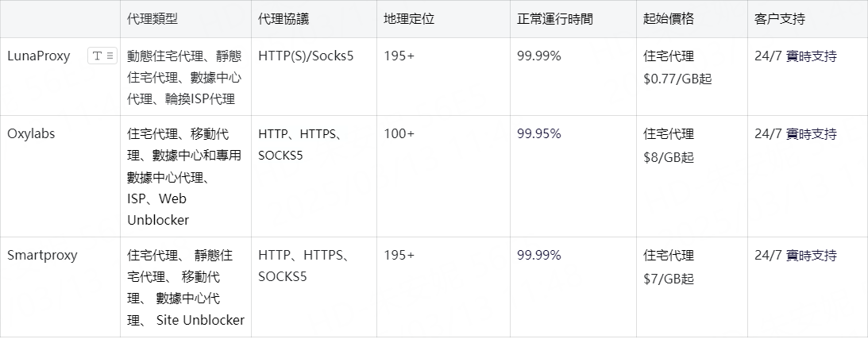Screen dimensions: 868x339
Task: Click the 99.95% uptime link for Oxylabs
Action: point(538,134)
